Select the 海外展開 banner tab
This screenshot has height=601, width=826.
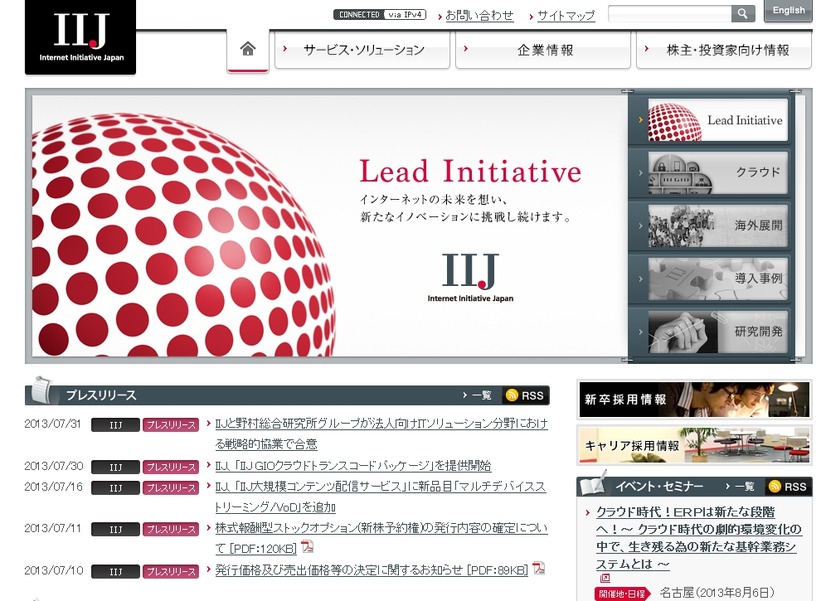point(717,226)
